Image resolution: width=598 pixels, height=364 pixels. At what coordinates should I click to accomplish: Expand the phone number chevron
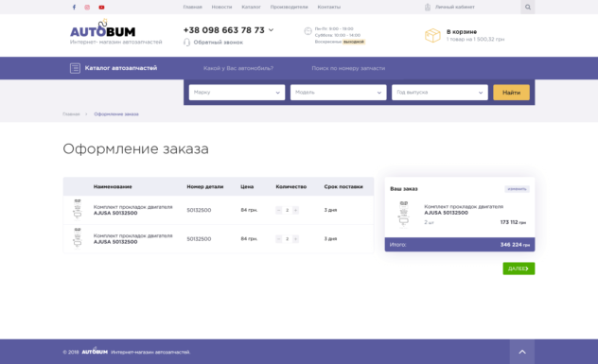(x=271, y=29)
